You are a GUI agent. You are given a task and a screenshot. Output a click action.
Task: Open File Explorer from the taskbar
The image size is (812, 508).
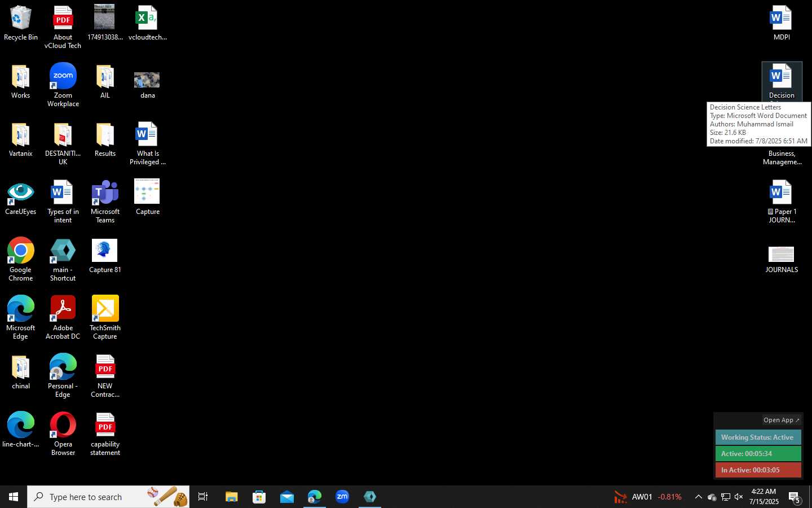coord(231,497)
